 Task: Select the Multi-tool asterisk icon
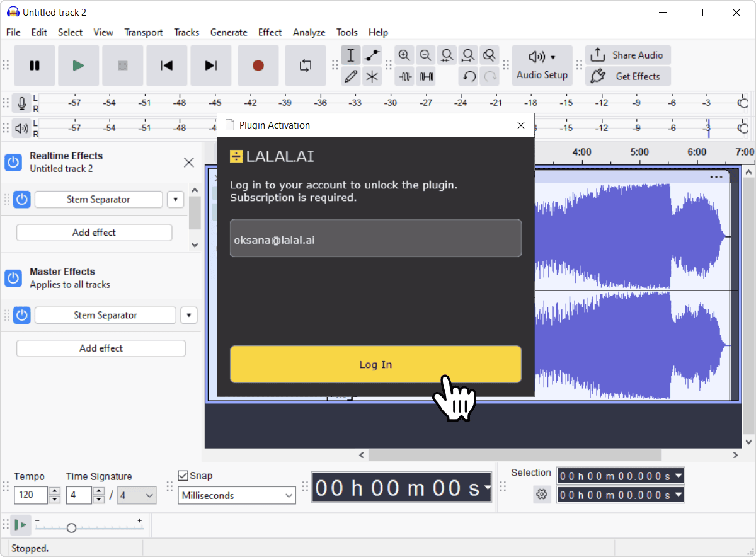[372, 76]
